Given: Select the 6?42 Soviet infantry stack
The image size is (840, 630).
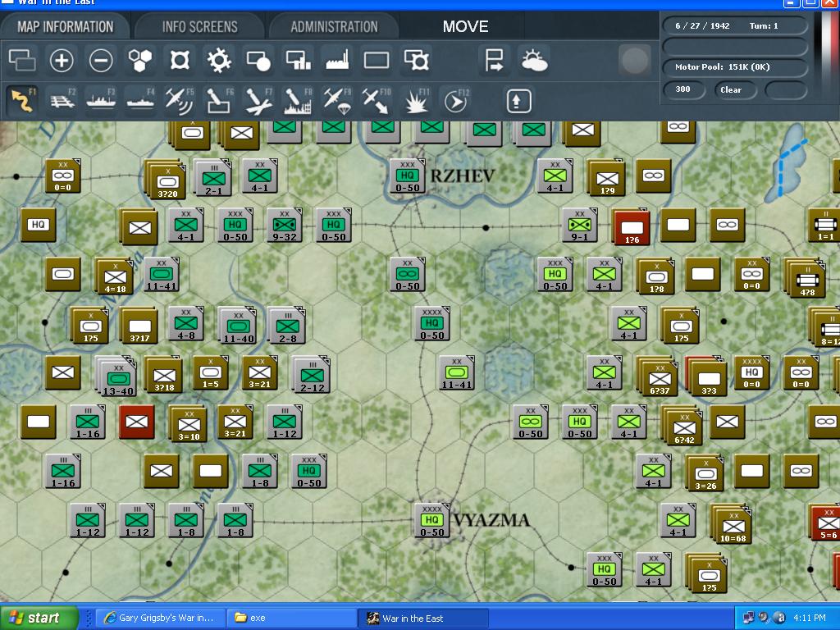Looking at the screenshot, I should click(x=682, y=425).
